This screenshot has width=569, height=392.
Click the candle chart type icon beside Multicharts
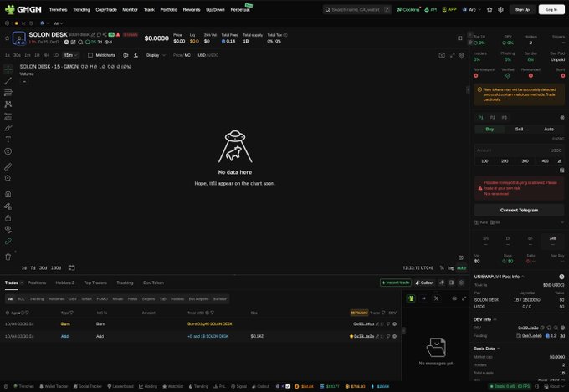[x=126, y=55]
